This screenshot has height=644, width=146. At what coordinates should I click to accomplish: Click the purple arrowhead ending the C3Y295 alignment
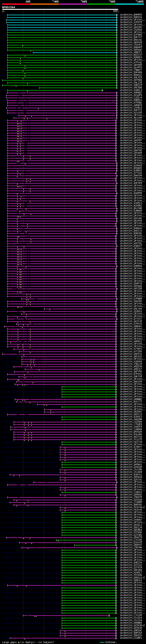pos(109,615)
